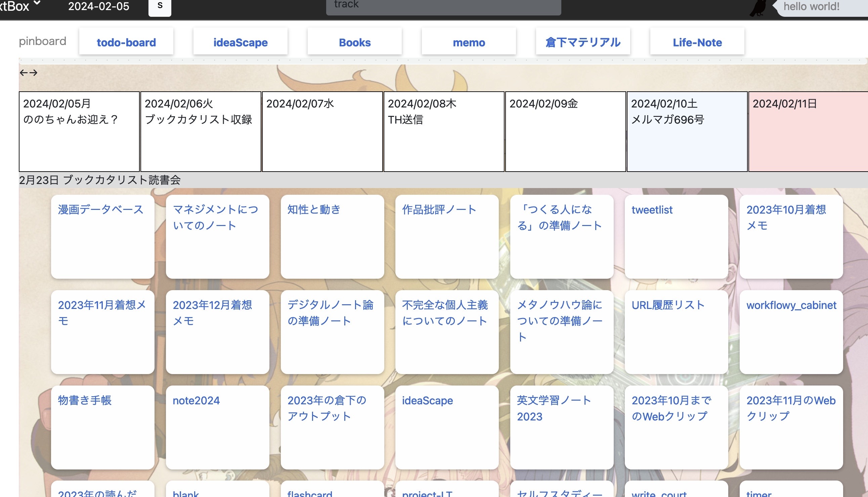This screenshot has height=497, width=868.
Task: Click the hello world! speech bubble
Action: (x=820, y=7)
